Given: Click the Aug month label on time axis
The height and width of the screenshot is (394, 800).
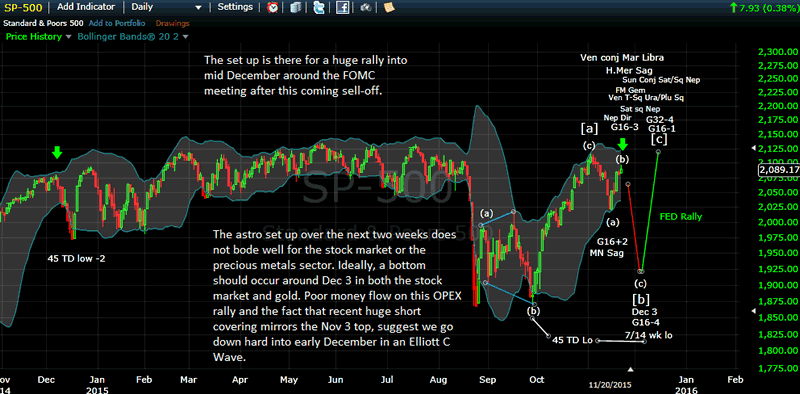Looking at the screenshot, I should click(439, 380).
